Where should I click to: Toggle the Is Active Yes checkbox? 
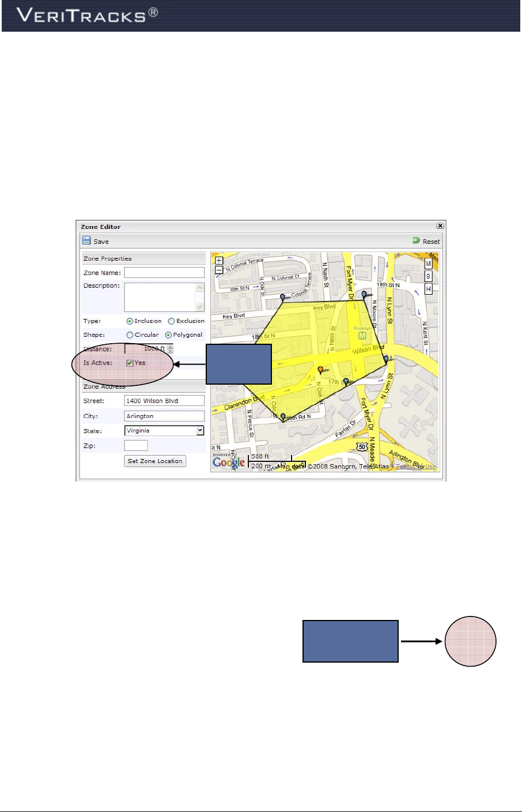pyautogui.click(x=130, y=363)
